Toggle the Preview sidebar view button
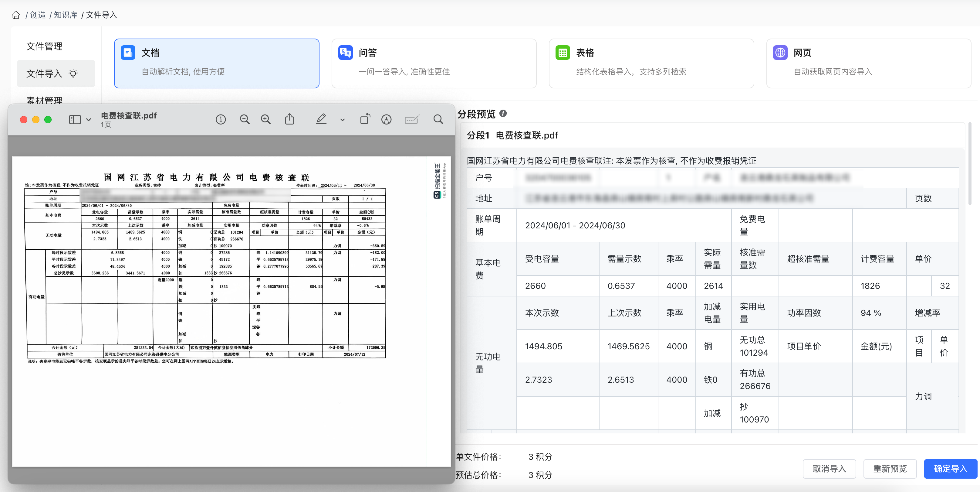 (x=75, y=120)
